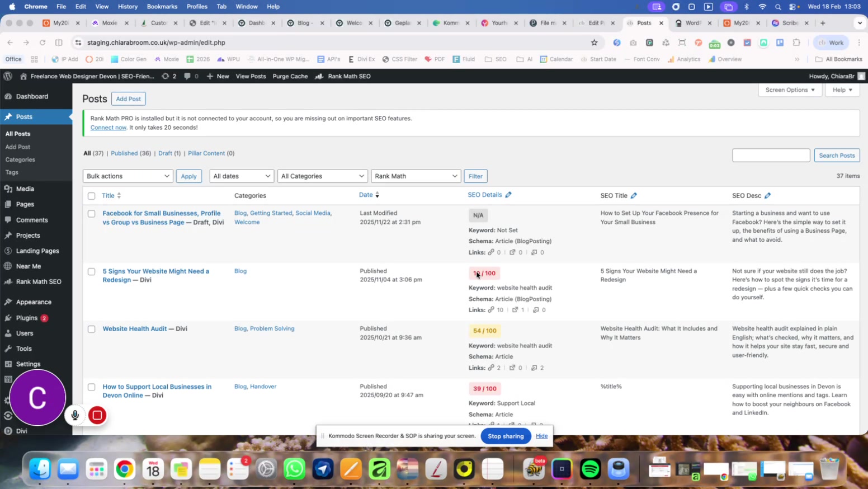Select the Website Health Audit checkbox

(91, 329)
